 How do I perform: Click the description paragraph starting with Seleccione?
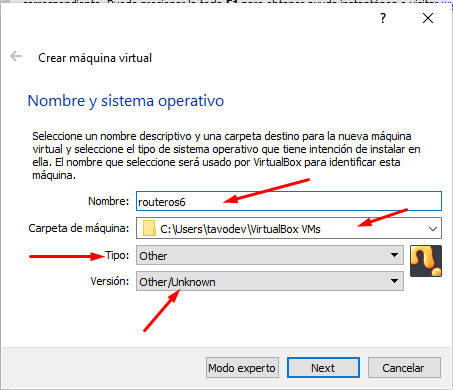point(226,155)
